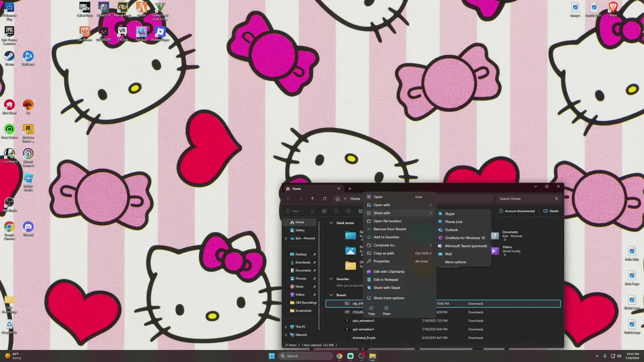Select the VALORANT desktop shortcut
The image size is (644, 362).
[x=103, y=34]
